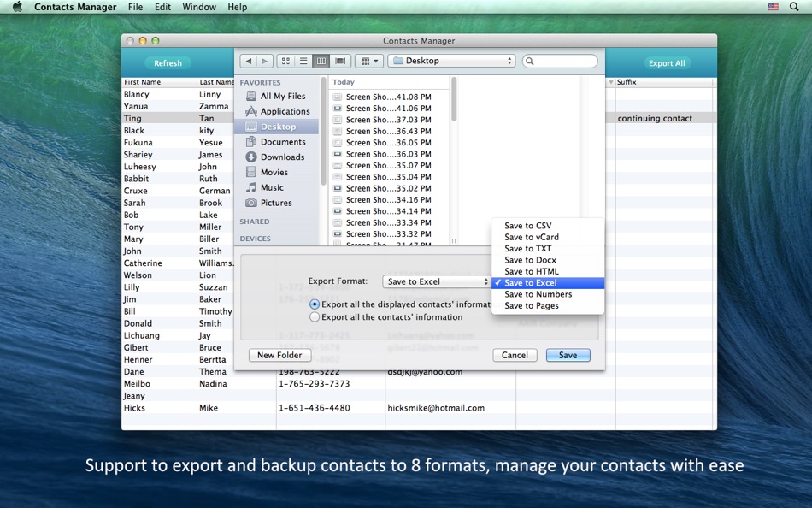Click the Export All button
This screenshot has width=812, height=508.
667,62
